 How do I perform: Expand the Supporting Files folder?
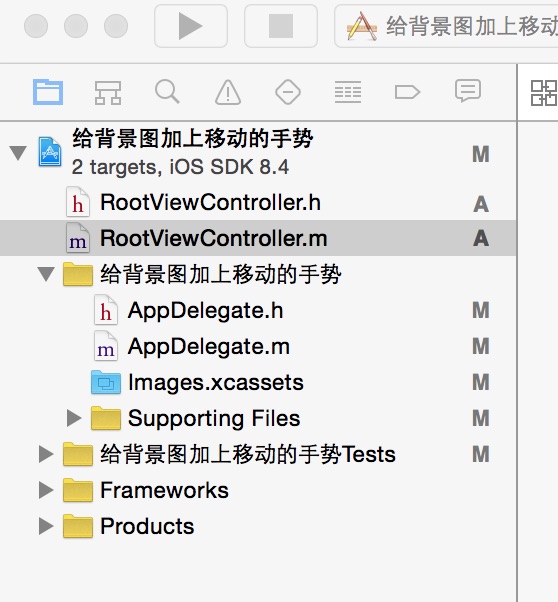74,418
